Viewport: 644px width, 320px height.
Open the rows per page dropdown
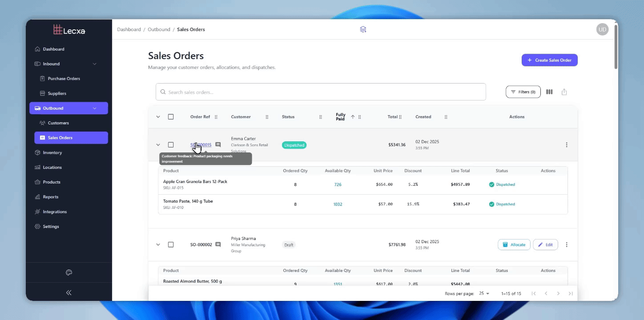[x=484, y=294]
